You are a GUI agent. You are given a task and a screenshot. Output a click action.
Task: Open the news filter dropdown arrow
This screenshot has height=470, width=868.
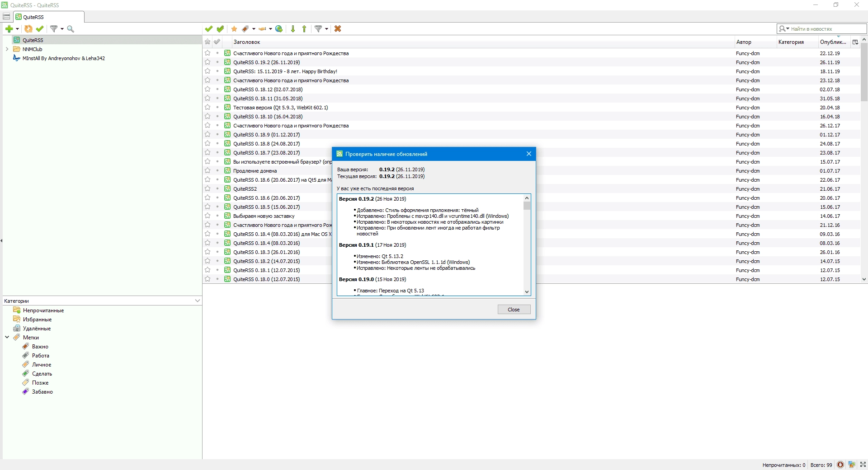point(326,29)
